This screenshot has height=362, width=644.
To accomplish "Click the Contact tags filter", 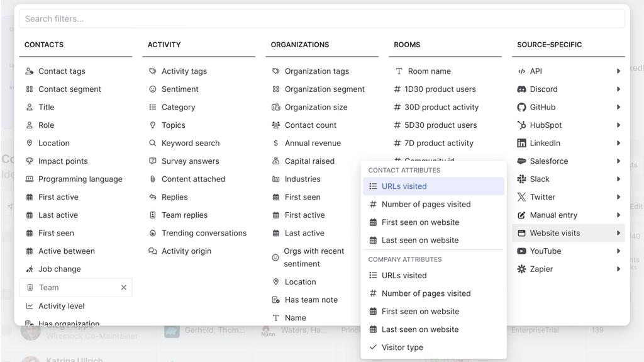I will click(x=62, y=71).
